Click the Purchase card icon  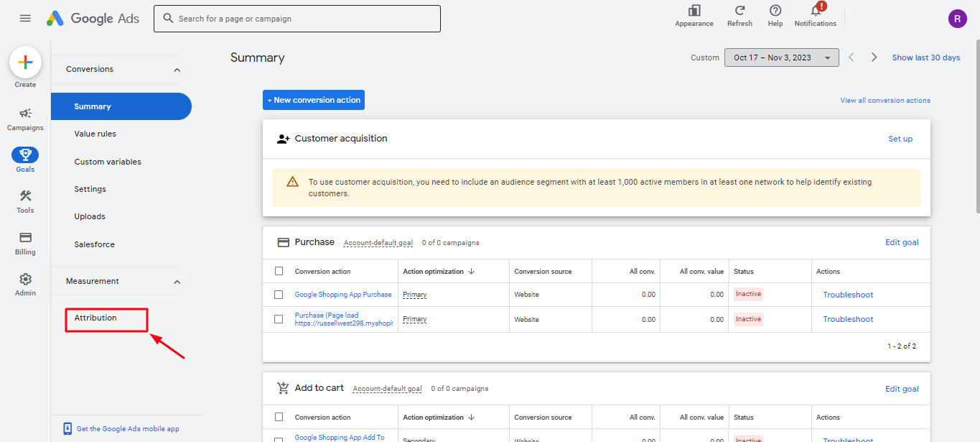(x=283, y=243)
